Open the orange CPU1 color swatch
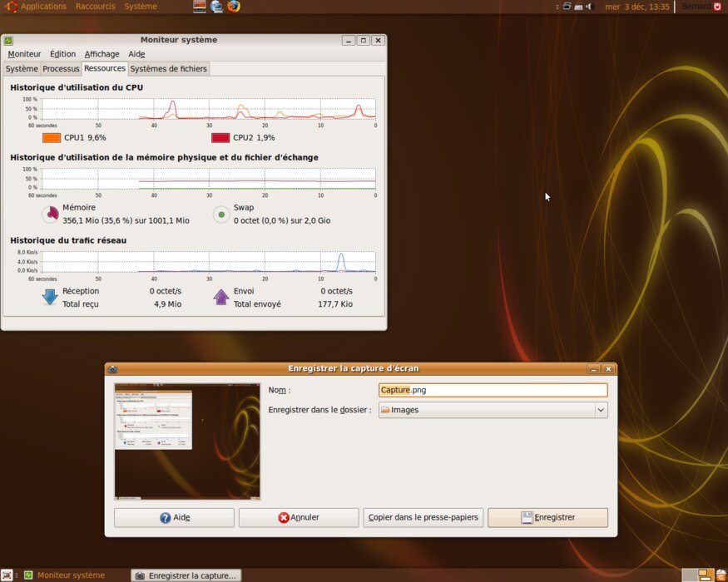Screen dimensions: 728x582 tap(52, 138)
